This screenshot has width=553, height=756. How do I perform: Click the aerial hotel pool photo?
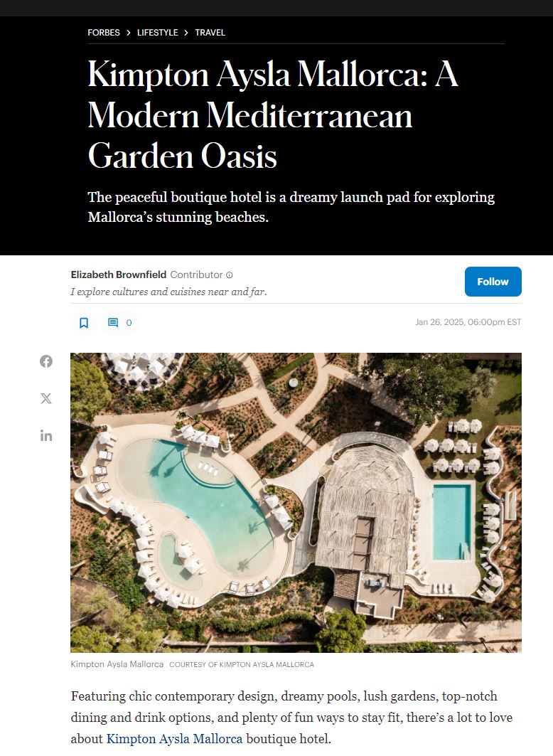point(296,502)
